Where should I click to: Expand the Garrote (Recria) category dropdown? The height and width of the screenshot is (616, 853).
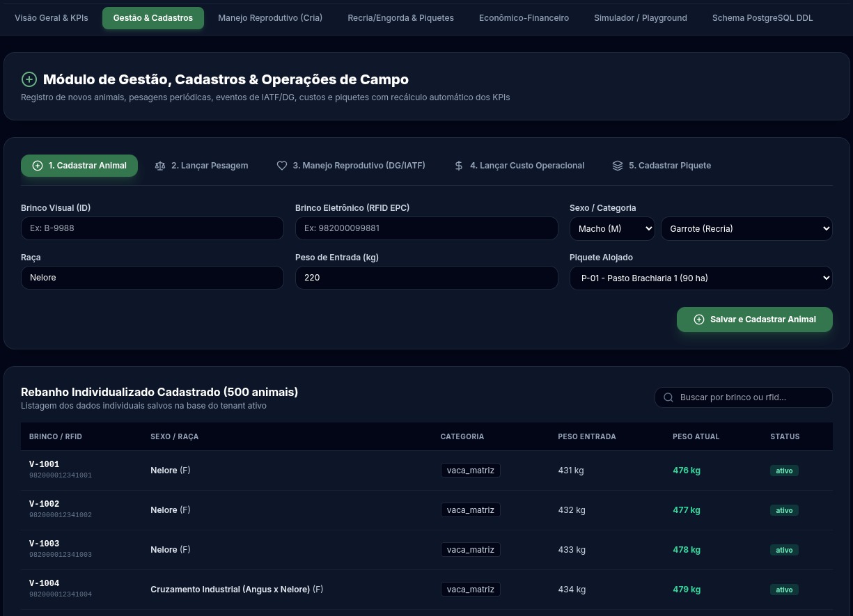(x=746, y=228)
